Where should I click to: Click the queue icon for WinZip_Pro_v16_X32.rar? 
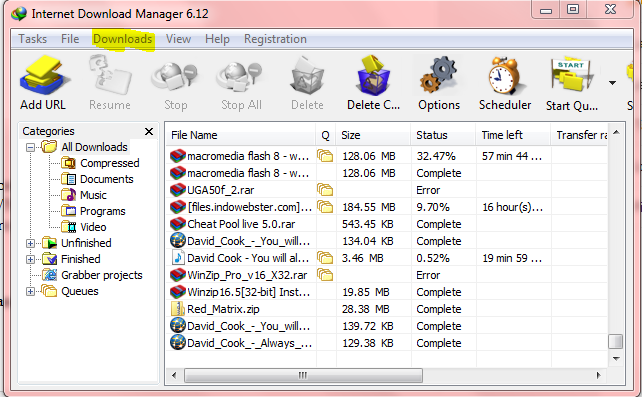(325, 275)
